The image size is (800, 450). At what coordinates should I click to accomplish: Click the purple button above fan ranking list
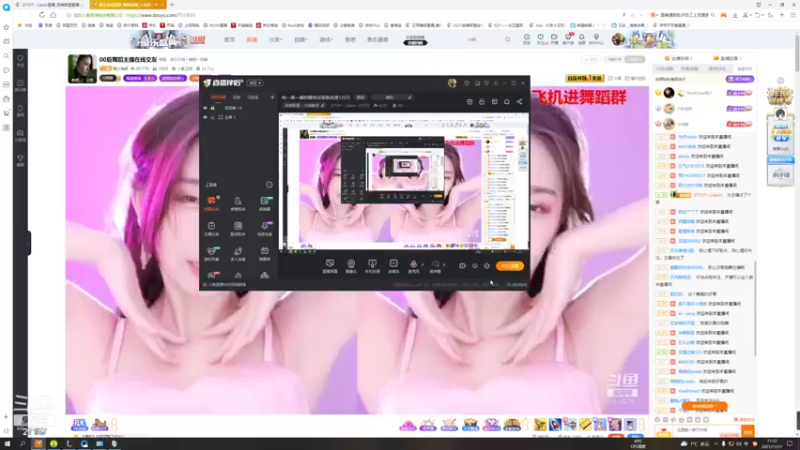click(739, 79)
